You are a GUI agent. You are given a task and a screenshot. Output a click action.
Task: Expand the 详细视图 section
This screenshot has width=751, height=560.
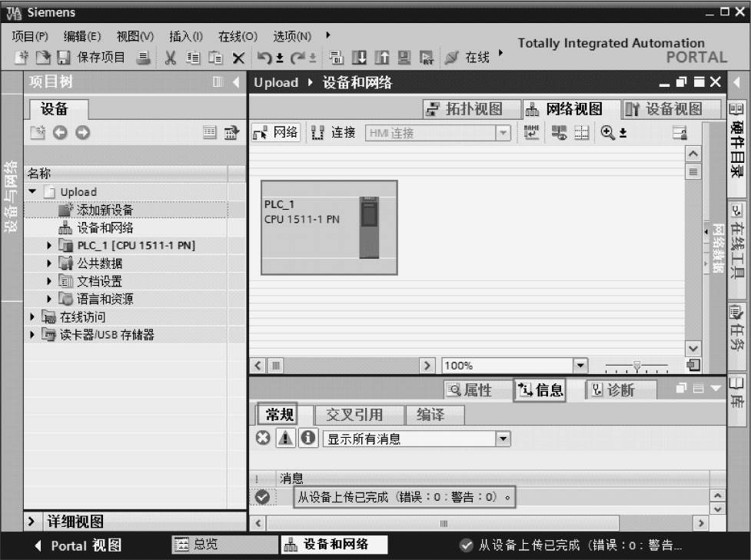click(32, 522)
